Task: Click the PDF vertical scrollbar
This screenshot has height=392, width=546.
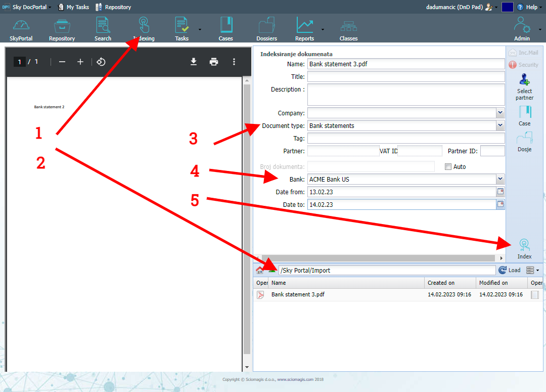Action: click(x=247, y=219)
